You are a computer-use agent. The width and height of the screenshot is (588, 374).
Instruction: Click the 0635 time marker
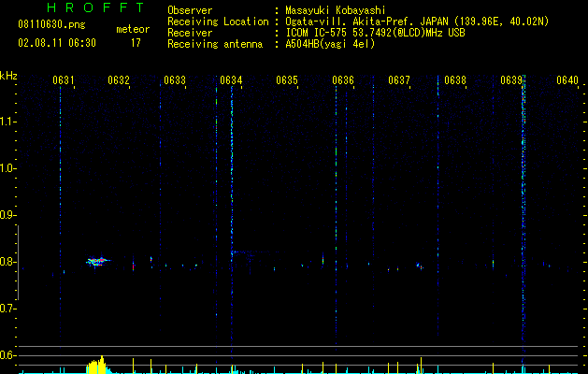click(287, 80)
